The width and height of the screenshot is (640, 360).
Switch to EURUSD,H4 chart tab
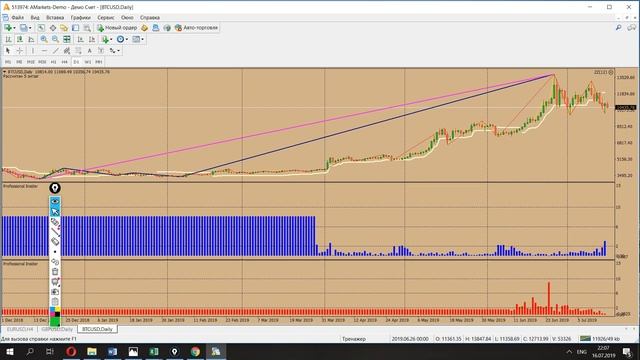20,329
